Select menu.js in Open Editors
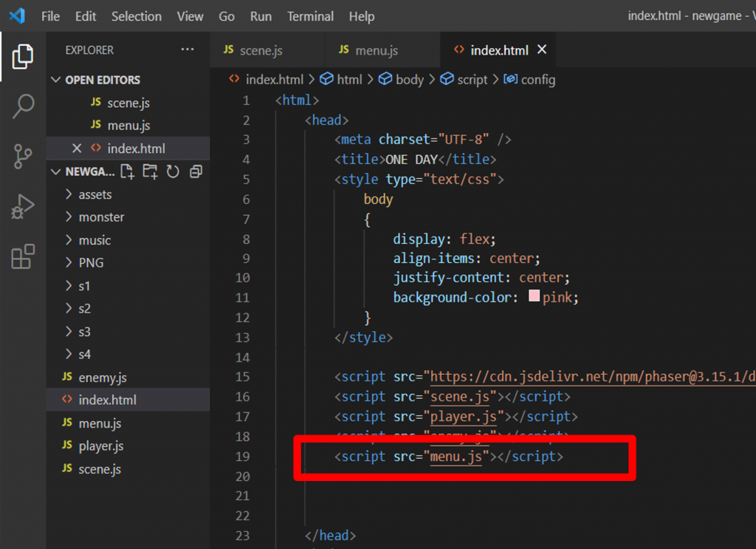Screen dimensions: 756x549 point(128,126)
